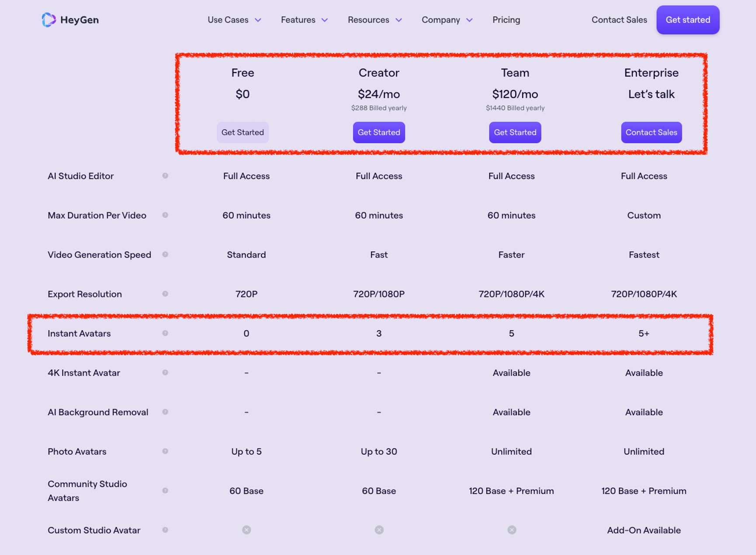Click the $288 Billed yearly note
This screenshot has width=756, height=555.
tap(379, 108)
